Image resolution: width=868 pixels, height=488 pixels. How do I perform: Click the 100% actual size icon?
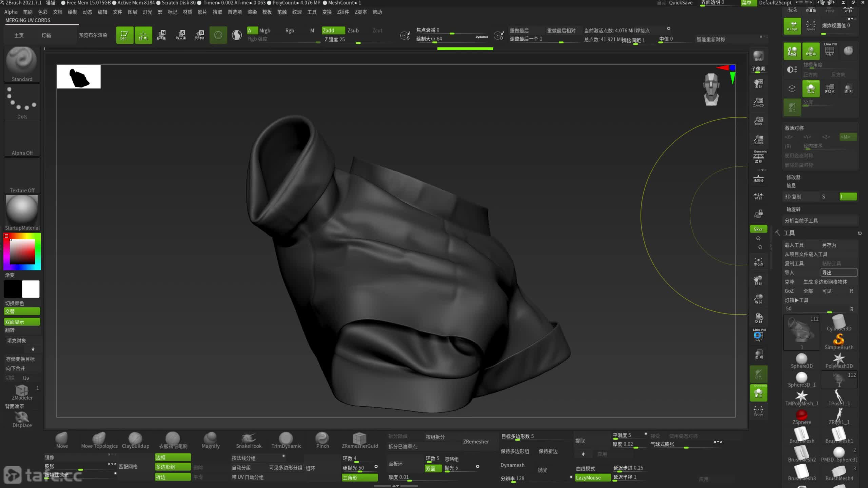758,121
